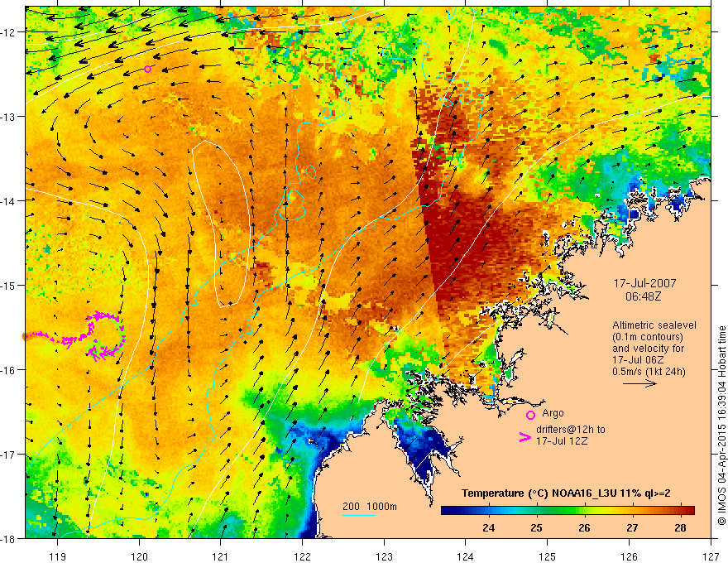Click the colorbar value '28'
This screenshot has height=563, width=728.
tap(680, 528)
